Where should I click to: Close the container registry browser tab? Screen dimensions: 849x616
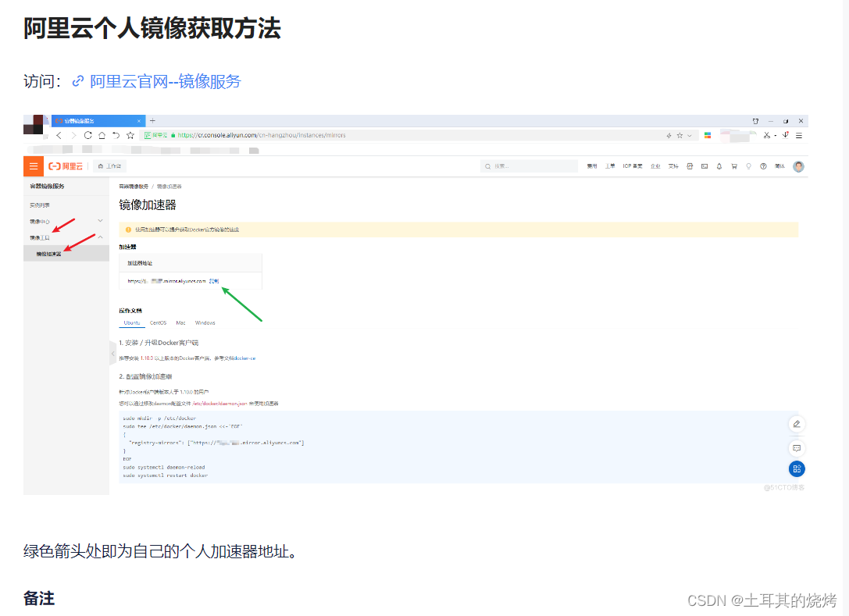pyautogui.click(x=139, y=121)
